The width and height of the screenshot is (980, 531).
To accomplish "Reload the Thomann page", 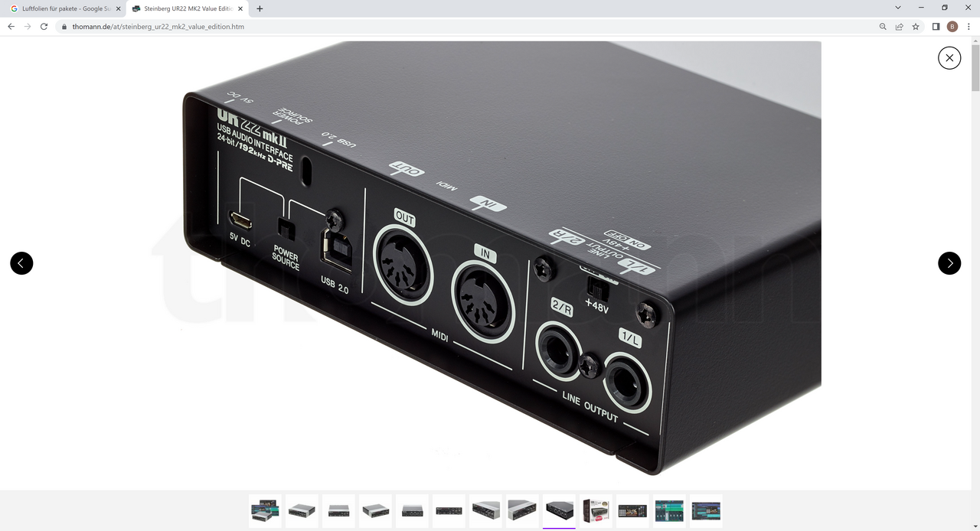I will 44,26.
